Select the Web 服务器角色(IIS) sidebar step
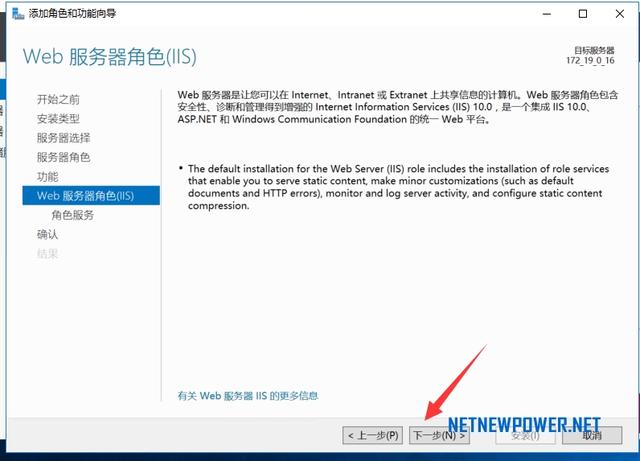Viewport: 640px width, 461px height. click(x=91, y=196)
